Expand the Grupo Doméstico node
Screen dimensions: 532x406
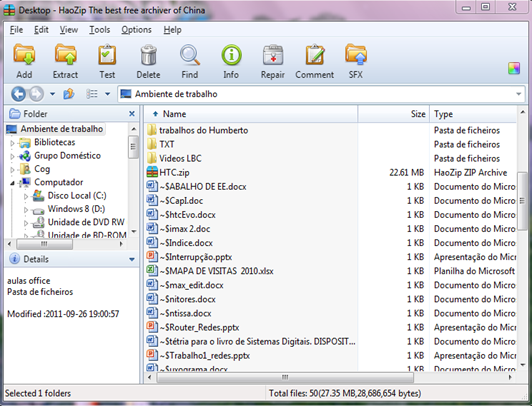pyautogui.click(x=12, y=156)
